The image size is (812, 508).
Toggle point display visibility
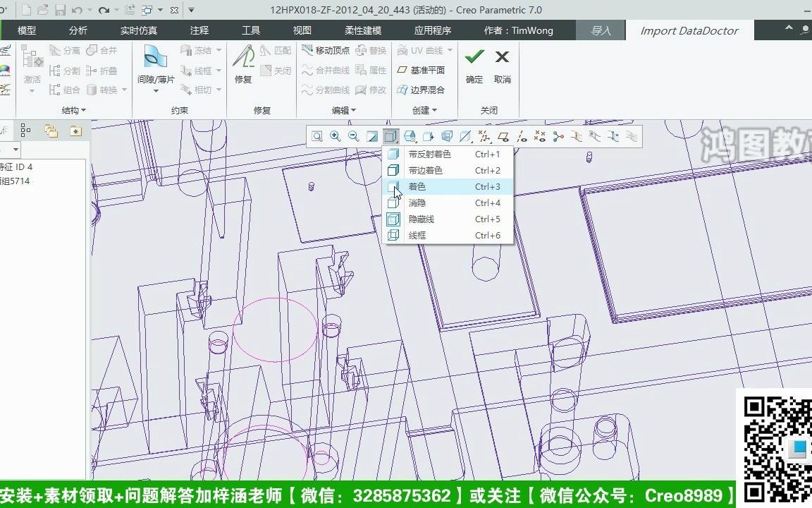[x=541, y=136]
